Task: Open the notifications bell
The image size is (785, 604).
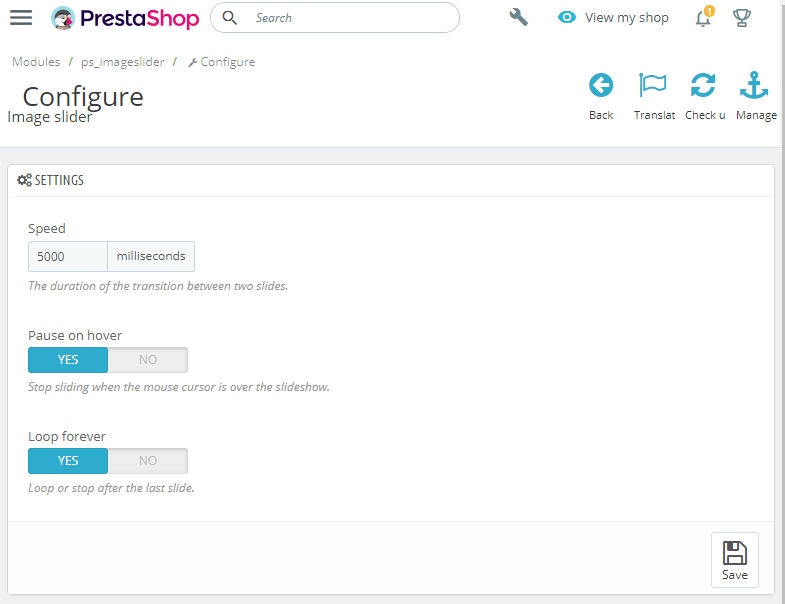Action: (703, 18)
